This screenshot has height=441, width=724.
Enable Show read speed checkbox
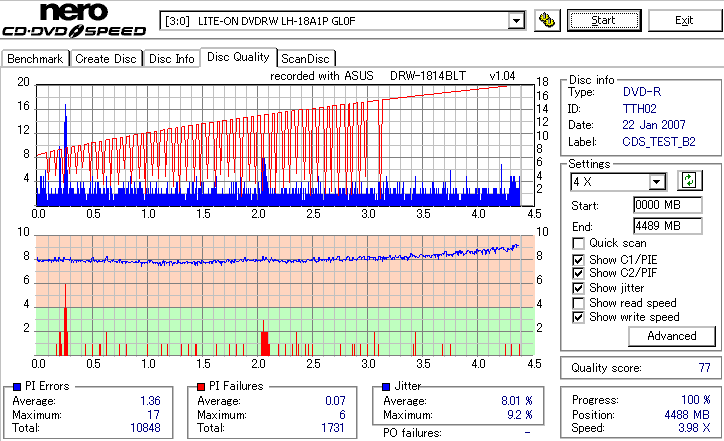[x=578, y=303]
